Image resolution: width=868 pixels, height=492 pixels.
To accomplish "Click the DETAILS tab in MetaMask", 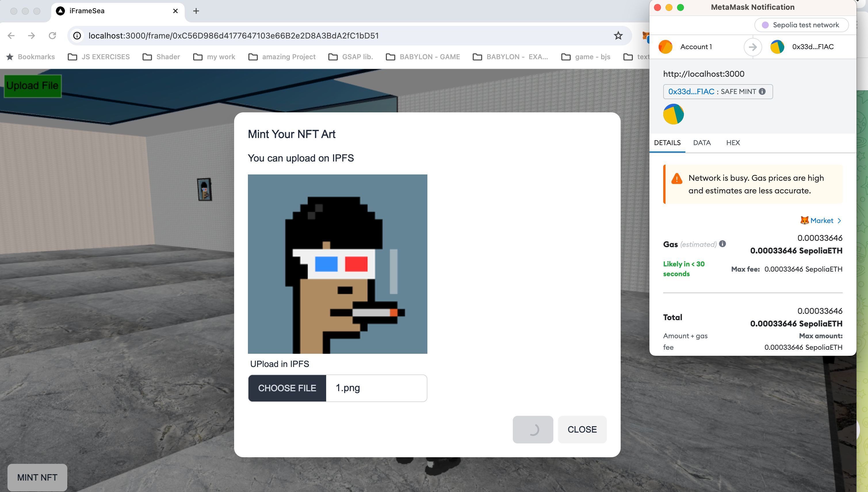I will pyautogui.click(x=667, y=142).
